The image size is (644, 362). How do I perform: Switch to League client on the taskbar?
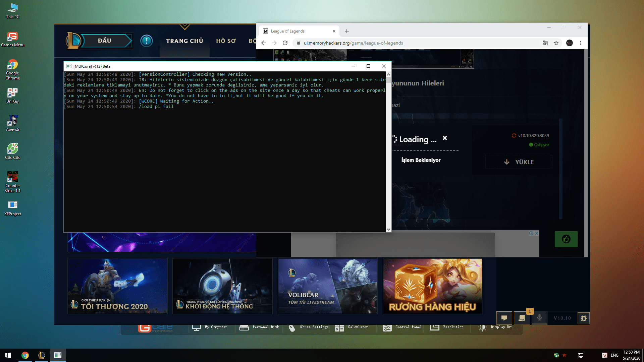click(42, 355)
